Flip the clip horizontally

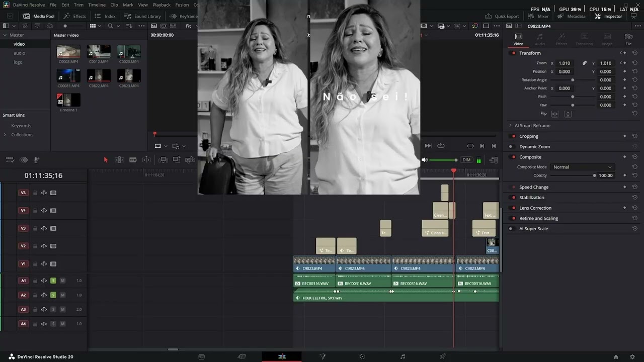click(x=555, y=114)
